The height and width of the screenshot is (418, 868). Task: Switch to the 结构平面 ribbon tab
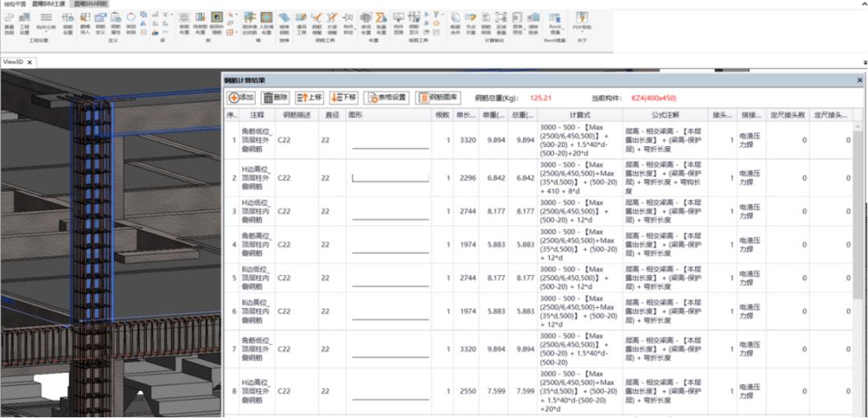[14, 4]
